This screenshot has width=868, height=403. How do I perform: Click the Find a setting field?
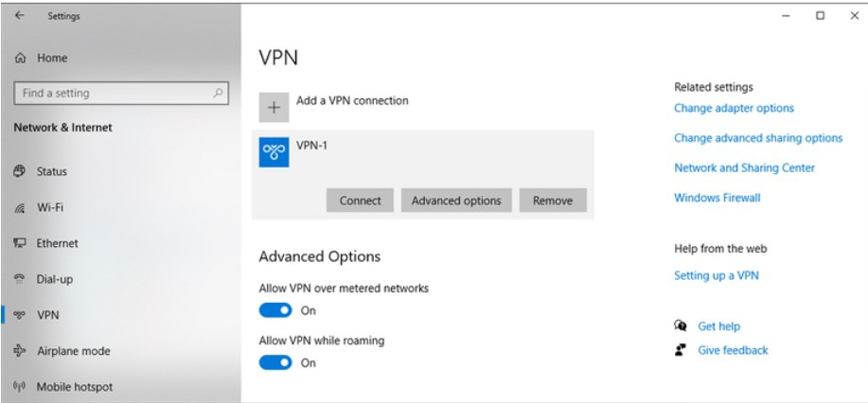pos(114,94)
